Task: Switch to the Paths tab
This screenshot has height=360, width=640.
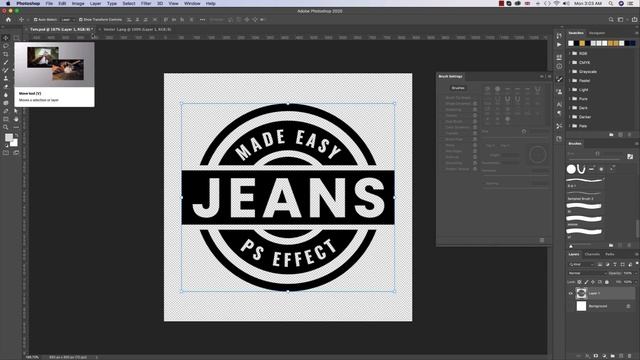Action: (610, 254)
